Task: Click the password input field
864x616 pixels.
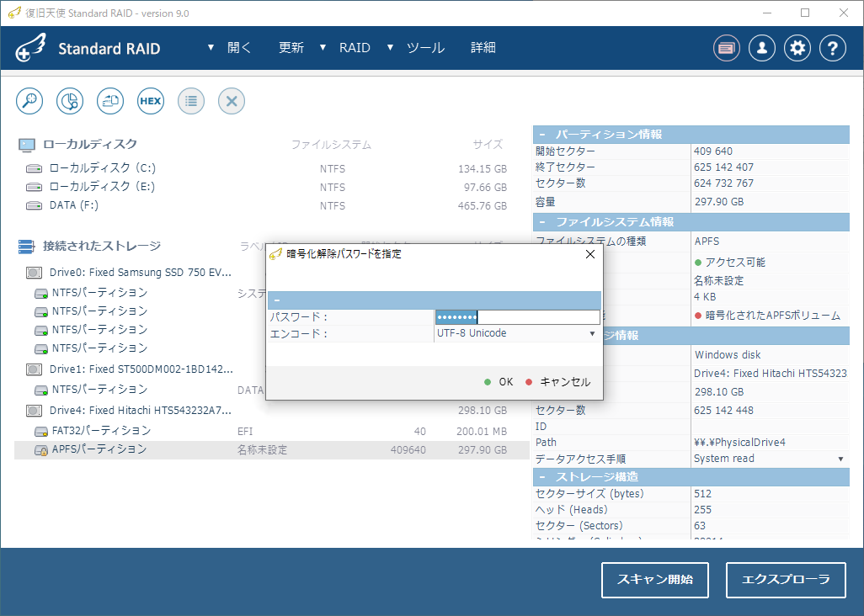Action: click(x=517, y=317)
